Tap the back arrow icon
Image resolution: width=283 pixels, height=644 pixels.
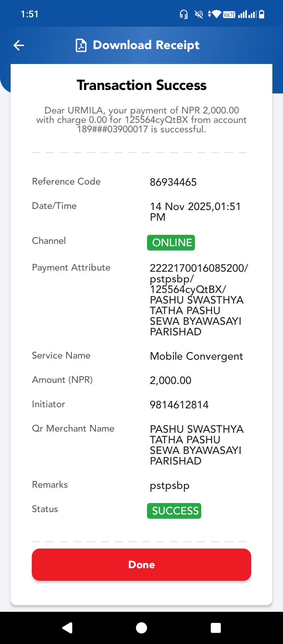point(19,46)
